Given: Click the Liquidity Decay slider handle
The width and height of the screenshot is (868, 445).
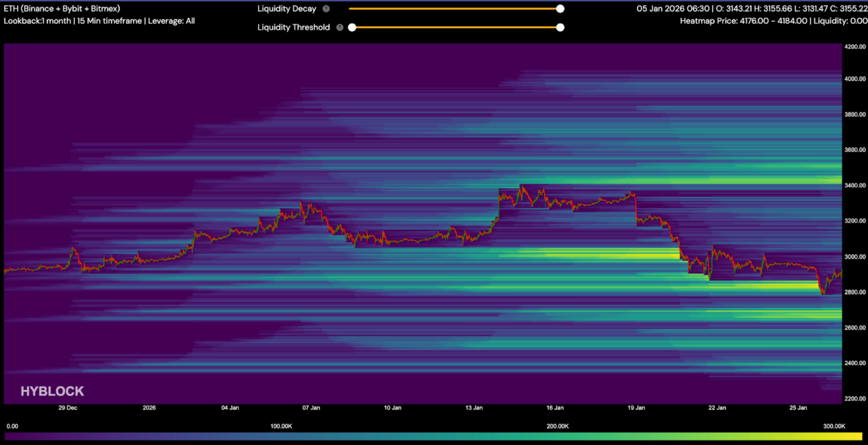Looking at the screenshot, I should (560, 9).
